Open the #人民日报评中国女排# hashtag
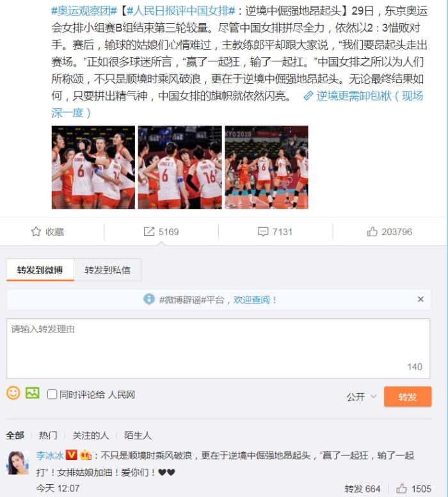 click(180, 11)
